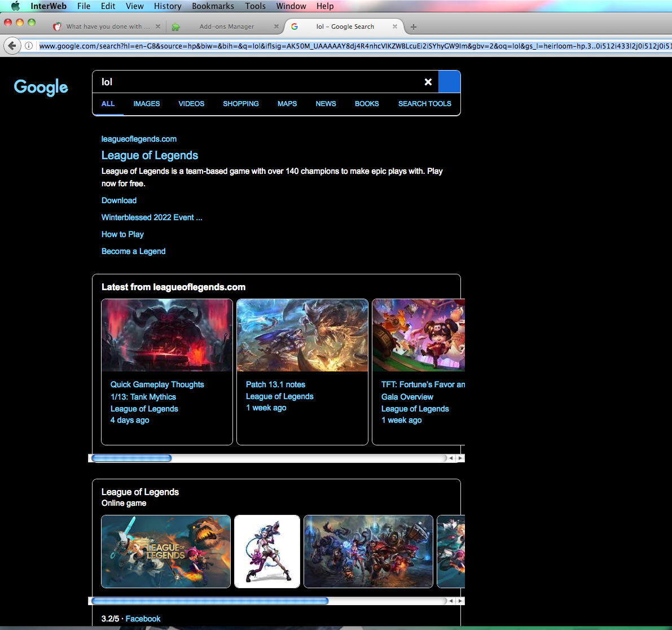Open the Help menu
672x630 pixels.
click(x=325, y=6)
